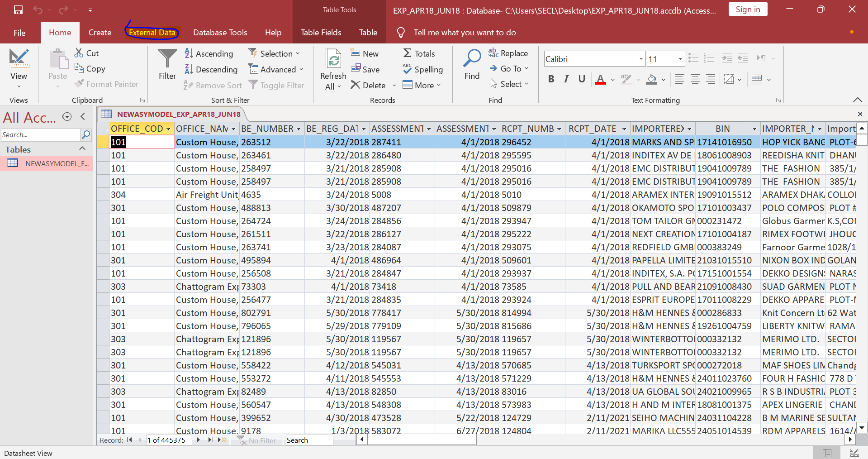Toggle Bold formatting
This screenshot has width=868, height=459.
point(551,79)
